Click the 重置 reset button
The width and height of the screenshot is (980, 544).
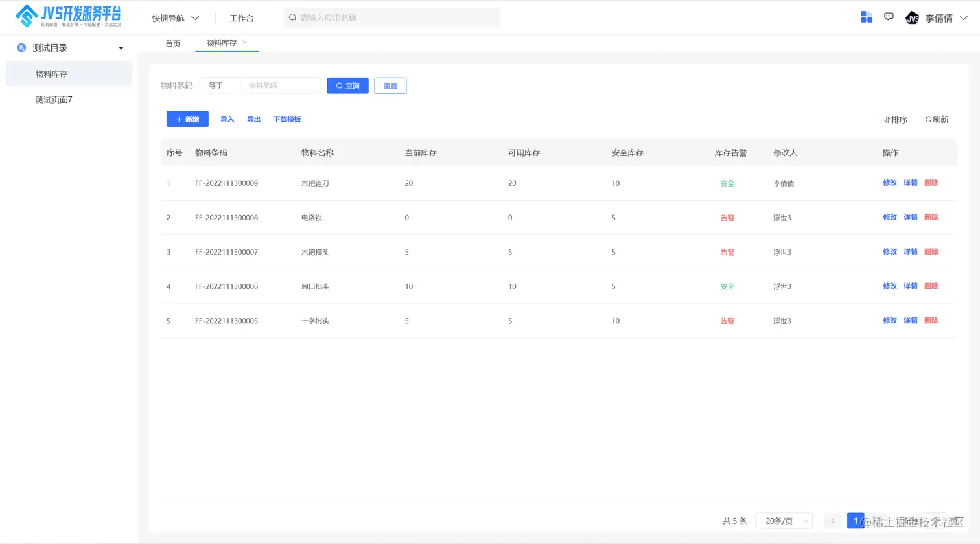390,85
